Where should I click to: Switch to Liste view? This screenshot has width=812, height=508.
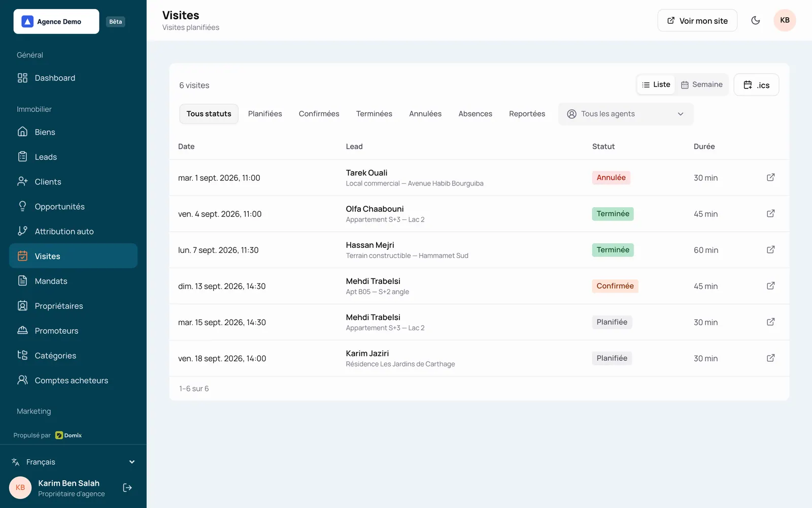coord(656,85)
